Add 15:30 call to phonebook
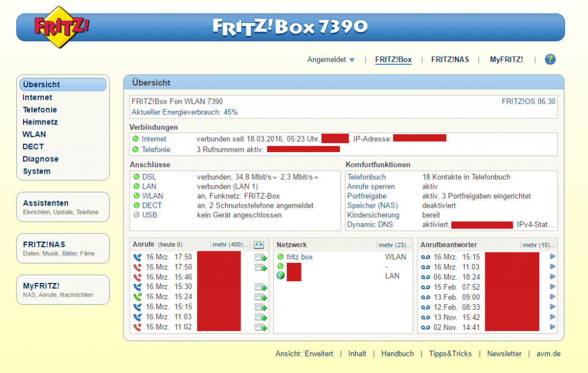This screenshot has height=373, width=588. (261, 287)
